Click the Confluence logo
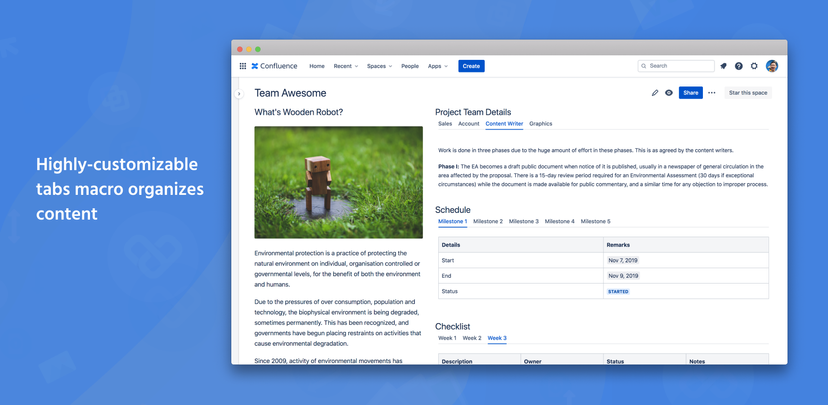This screenshot has width=828, height=405. (x=274, y=66)
